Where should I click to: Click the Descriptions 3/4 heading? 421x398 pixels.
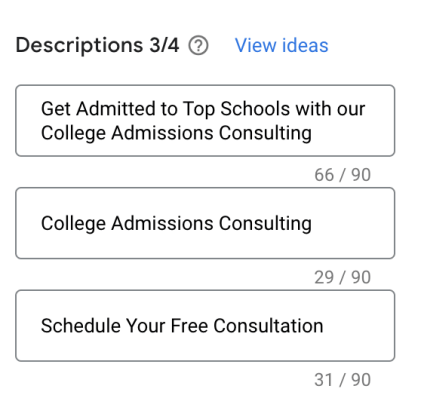pyautogui.click(x=97, y=45)
